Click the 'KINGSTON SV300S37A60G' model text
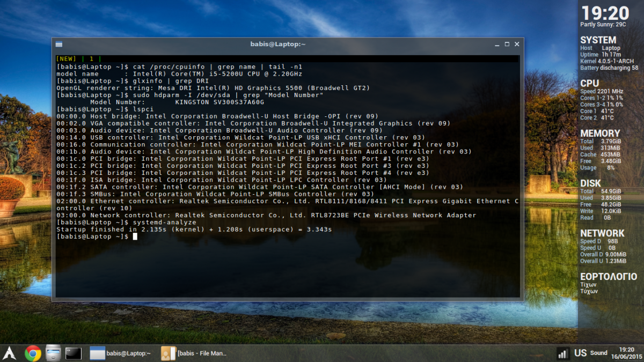Viewport: 644px width, 362px height. pyautogui.click(x=220, y=102)
